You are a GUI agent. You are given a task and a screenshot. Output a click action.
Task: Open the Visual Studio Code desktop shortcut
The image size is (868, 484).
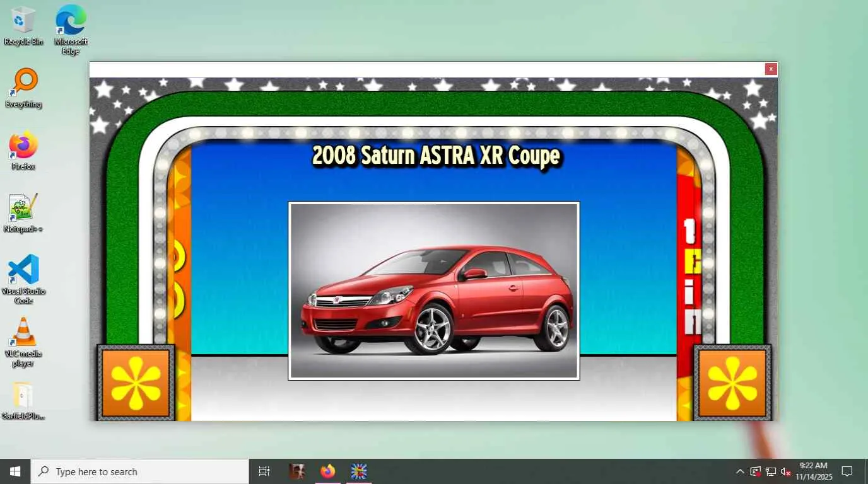click(x=23, y=279)
